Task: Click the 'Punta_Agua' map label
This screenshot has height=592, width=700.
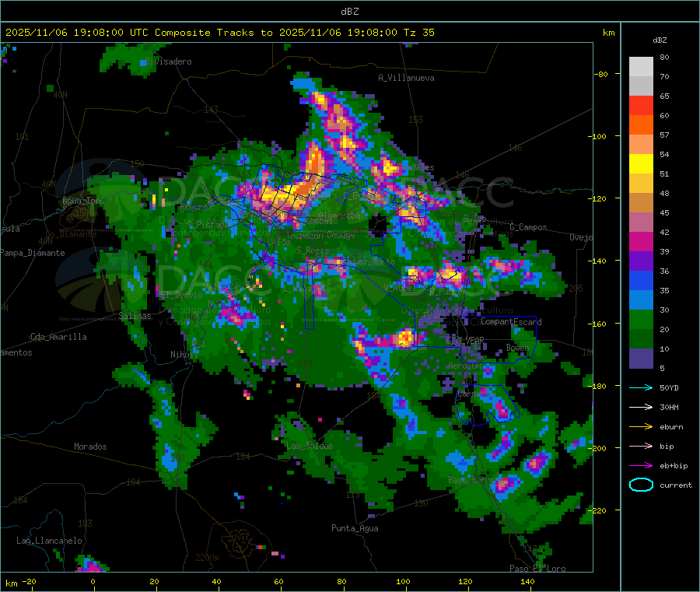Action: coord(355,528)
